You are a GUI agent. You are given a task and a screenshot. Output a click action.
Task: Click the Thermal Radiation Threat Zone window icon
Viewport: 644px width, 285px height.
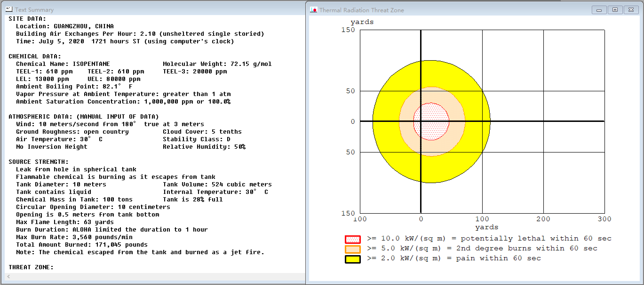(x=314, y=10)
